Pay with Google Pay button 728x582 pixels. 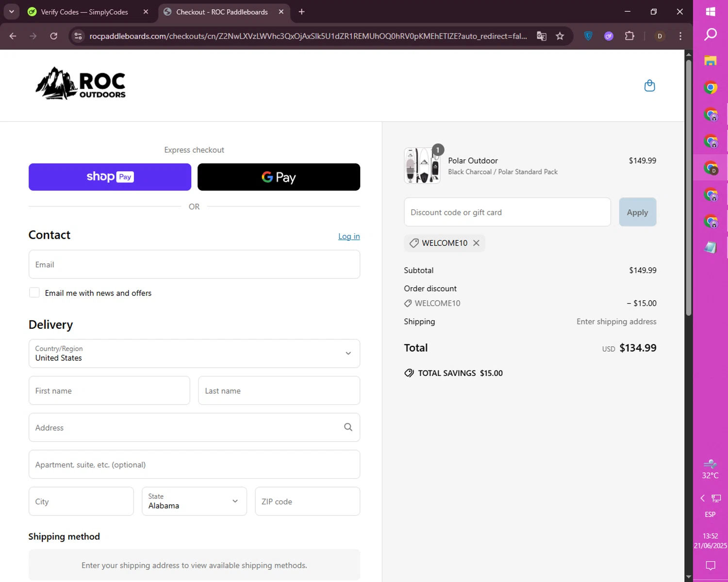point(279,177)
